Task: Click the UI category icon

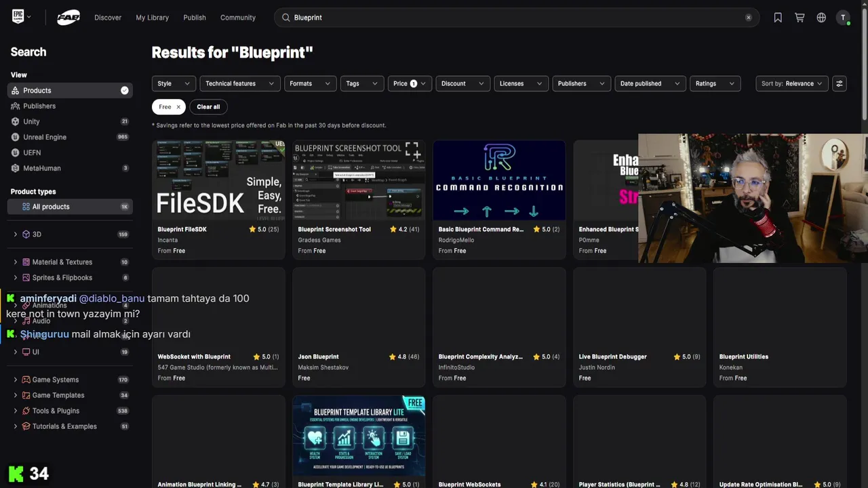Action: (x=26, y=352)
